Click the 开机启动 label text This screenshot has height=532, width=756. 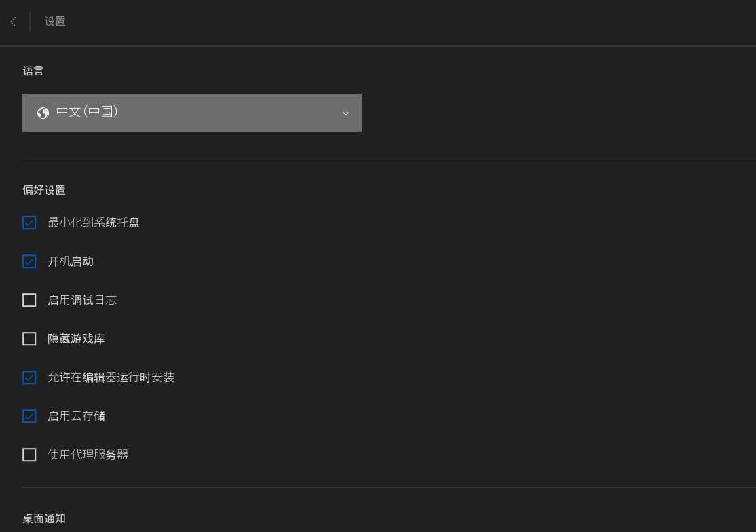click(71, 261)
